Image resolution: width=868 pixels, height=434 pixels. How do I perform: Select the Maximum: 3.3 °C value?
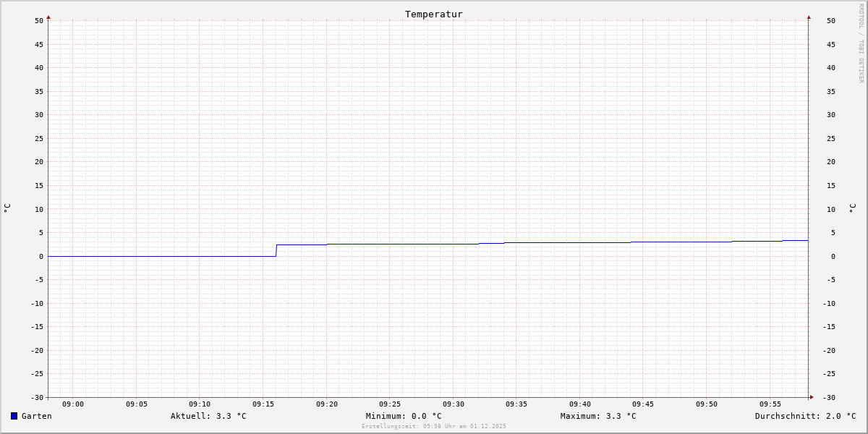click(598, 416)
